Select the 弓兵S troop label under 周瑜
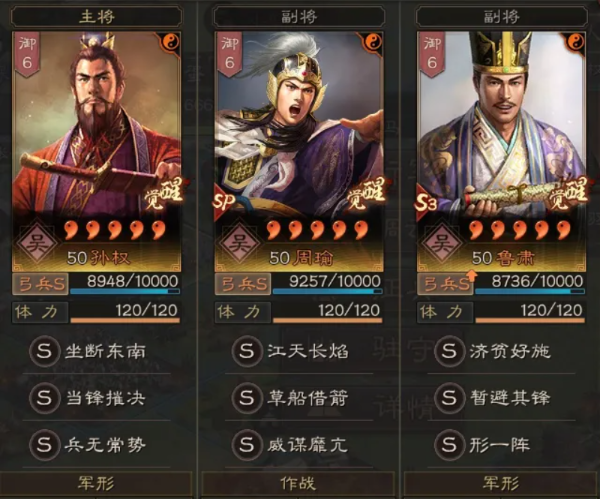The height and width of the screenshot is (499, 600). [x=243, y=284]
